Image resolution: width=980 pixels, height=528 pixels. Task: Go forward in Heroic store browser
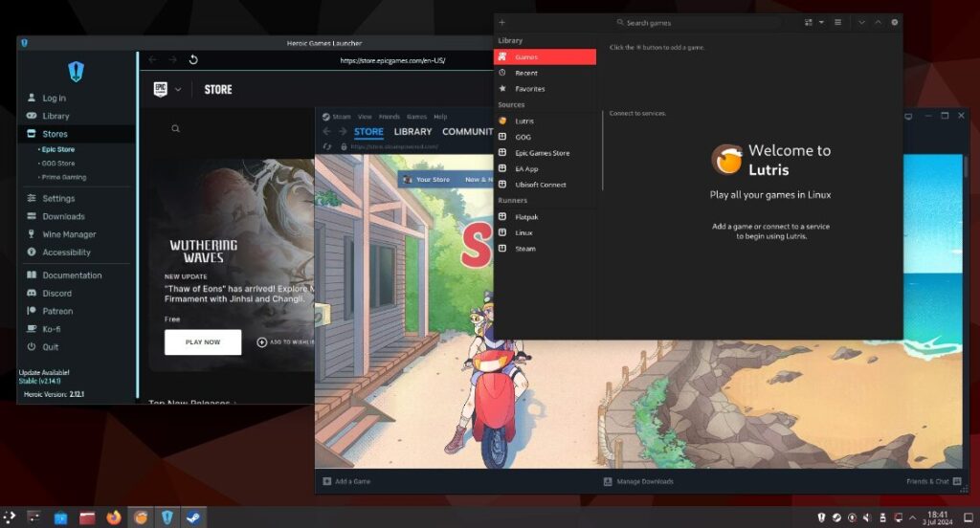(x=173, y=60)
